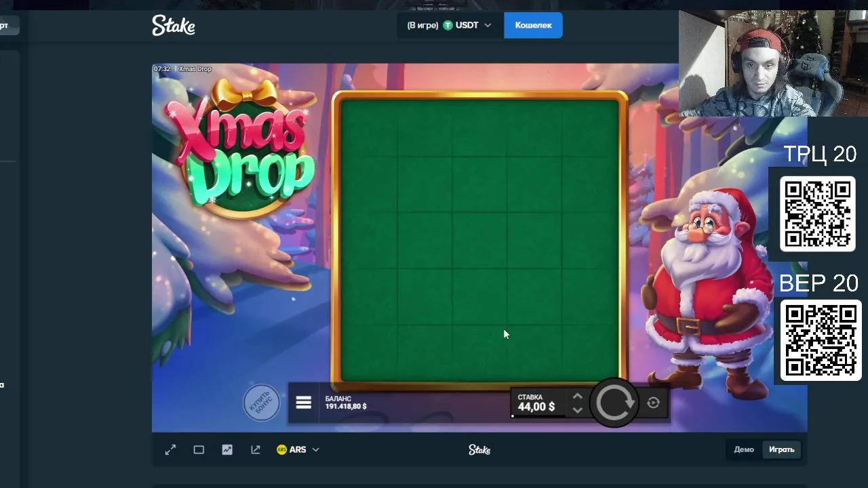Switch to Демо mode
The width and height of the screenshot is (868, 488).
[744, 449]
